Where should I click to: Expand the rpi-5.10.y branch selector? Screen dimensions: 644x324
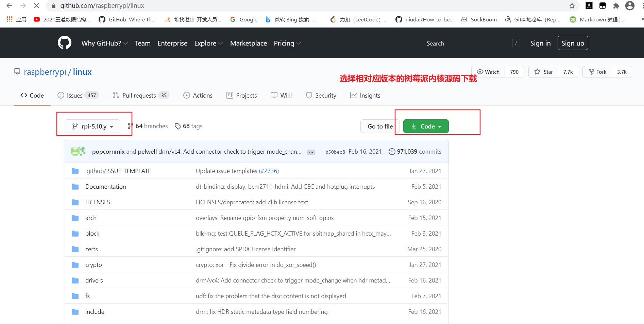(92, 126)
